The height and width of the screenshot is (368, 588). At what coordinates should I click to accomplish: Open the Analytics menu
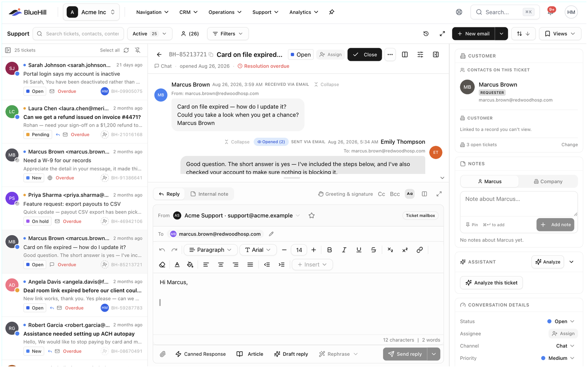pyautogui.click(x=303, y=12)
